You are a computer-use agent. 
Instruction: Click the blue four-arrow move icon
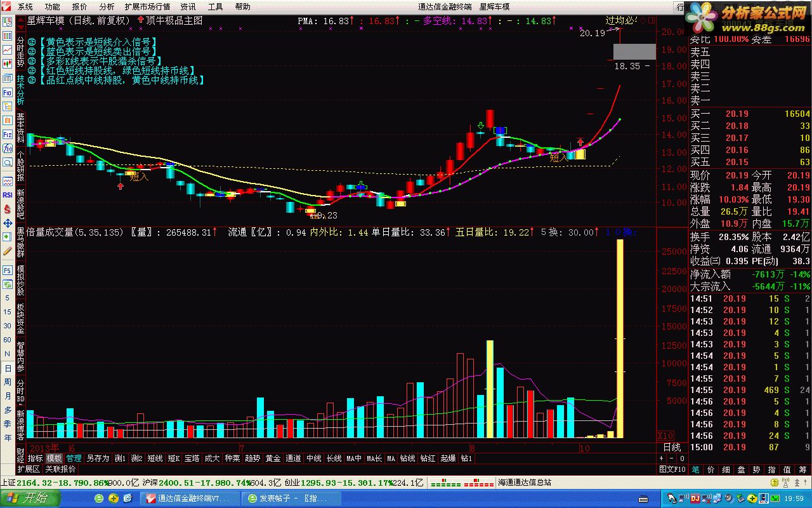[7, 224]
